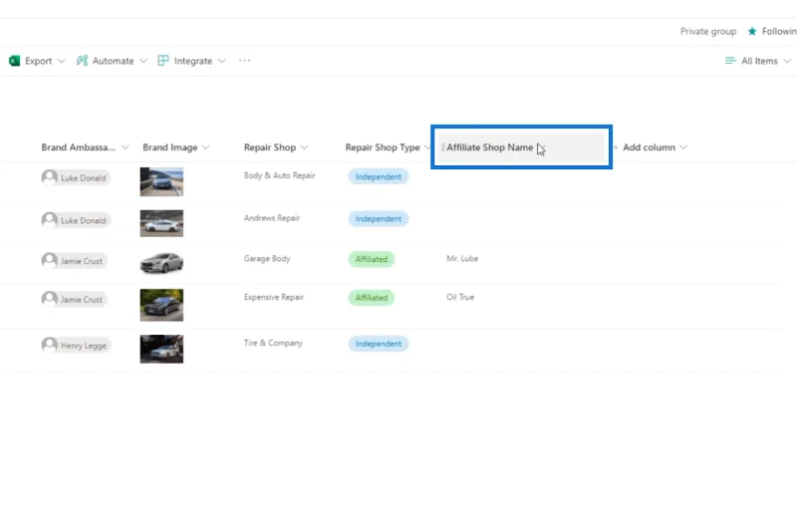The width and height of the screenshot is (797, 532).
Task: Click the Add column button
Action: pyautogui.click(x=650, y=147)
